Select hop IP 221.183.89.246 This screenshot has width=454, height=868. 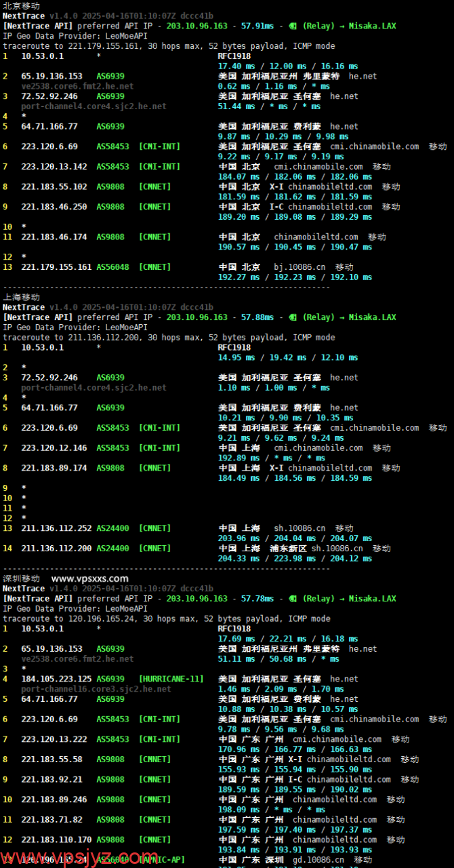tap(54, 800)
